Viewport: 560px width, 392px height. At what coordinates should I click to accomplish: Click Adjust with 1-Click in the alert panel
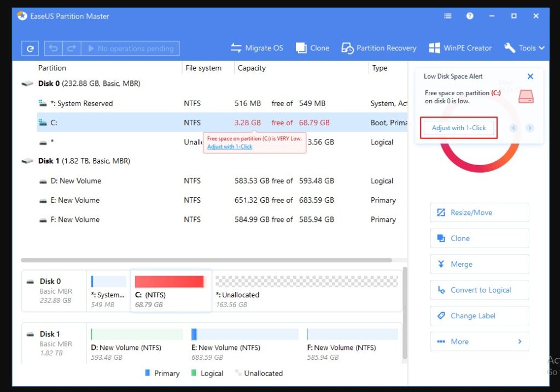(458, 127)
